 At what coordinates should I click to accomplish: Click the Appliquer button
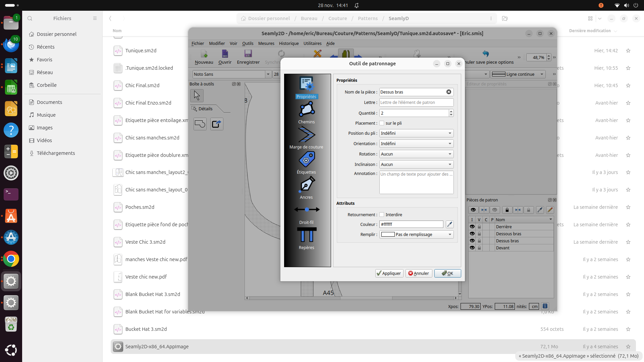[389, 274]
